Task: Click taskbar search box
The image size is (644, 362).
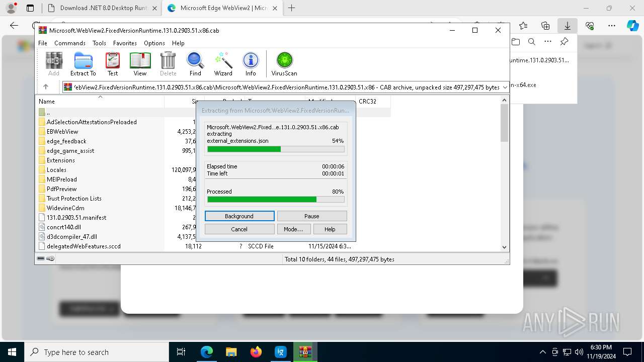Action: (x=97, y=352)
